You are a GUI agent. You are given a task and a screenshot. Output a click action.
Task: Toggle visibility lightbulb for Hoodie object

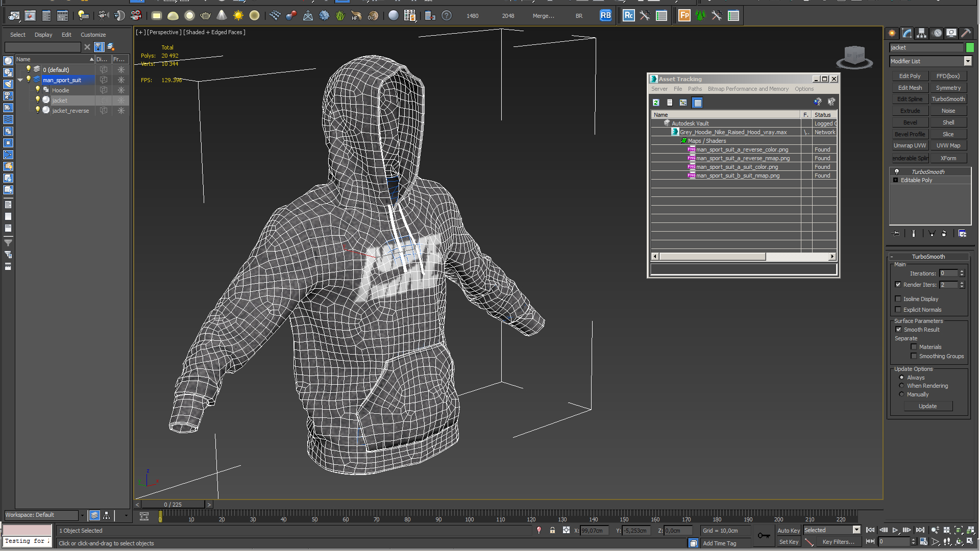tap(37, 90)
